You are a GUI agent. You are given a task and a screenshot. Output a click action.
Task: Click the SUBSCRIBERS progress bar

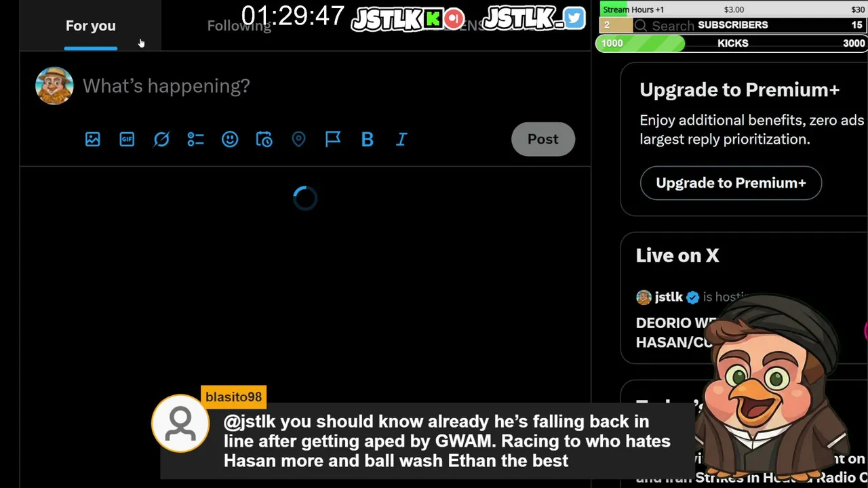pyautogui.click(x=732, y=25)
